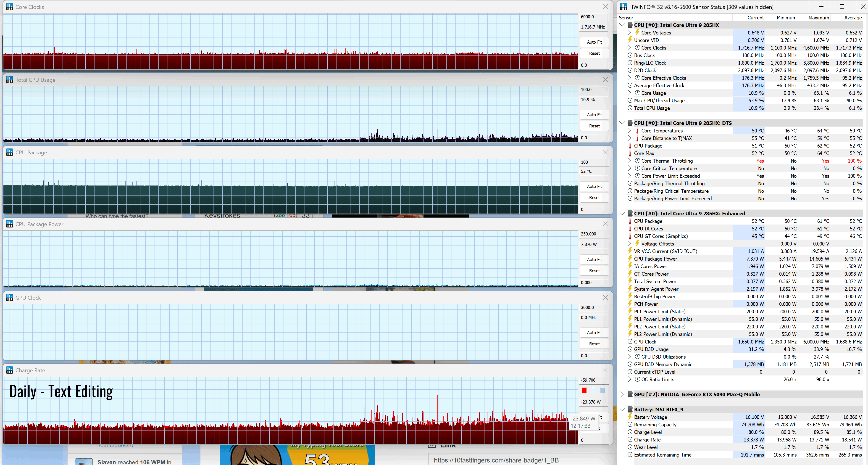This screenshot has width=868, height=465.
Task: Click the clock icon beside Bus Clock
Action: [630, 55]
